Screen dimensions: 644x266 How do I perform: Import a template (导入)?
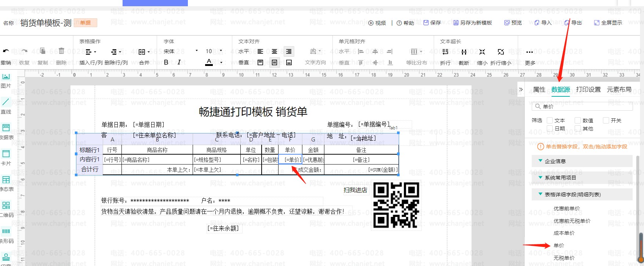[x=543, y=23]
